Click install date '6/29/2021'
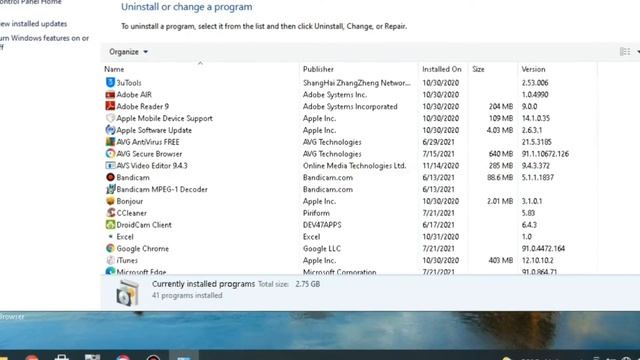This screenshot has width=640, height=360. tap(438, 142)
